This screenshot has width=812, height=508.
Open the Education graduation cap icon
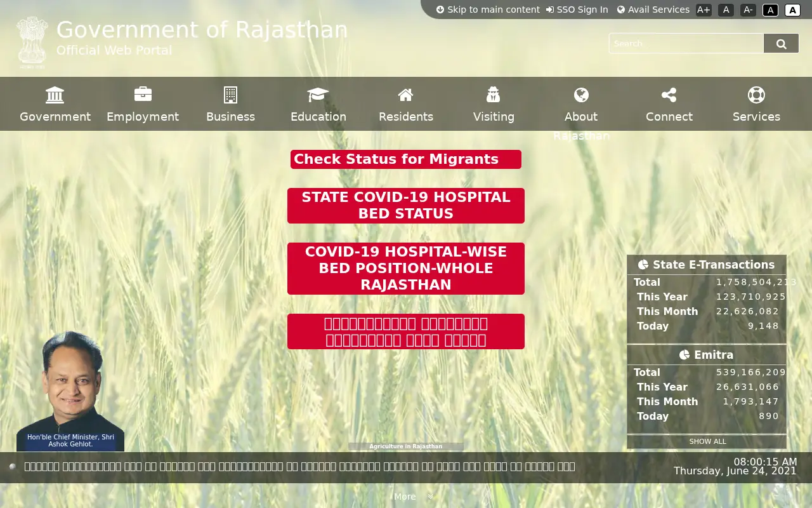pyautogui.click(x=318, y=95)
